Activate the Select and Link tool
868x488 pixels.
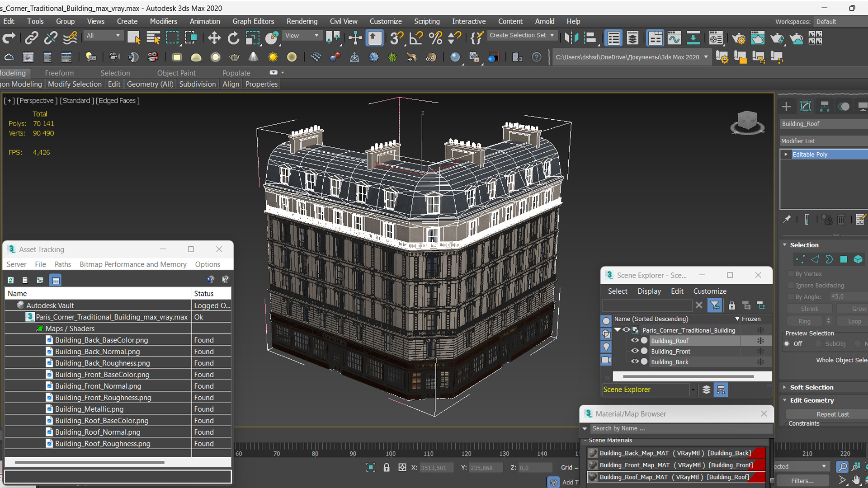pos(31,38)
